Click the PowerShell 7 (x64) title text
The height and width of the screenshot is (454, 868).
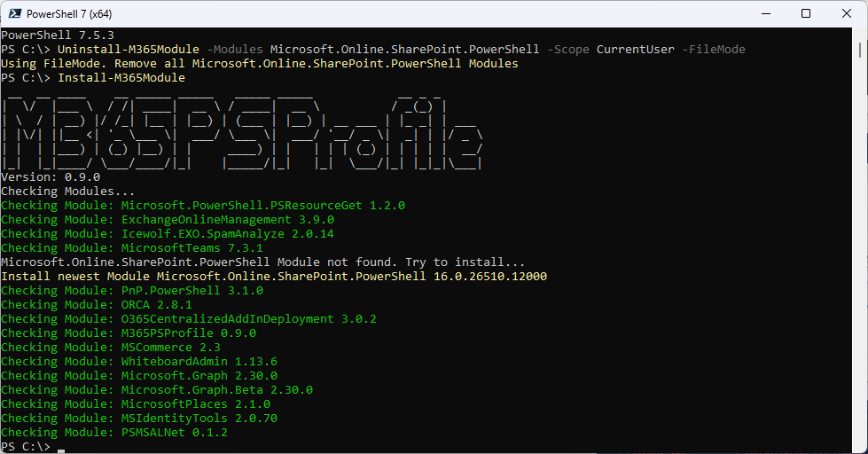point(69,14)
